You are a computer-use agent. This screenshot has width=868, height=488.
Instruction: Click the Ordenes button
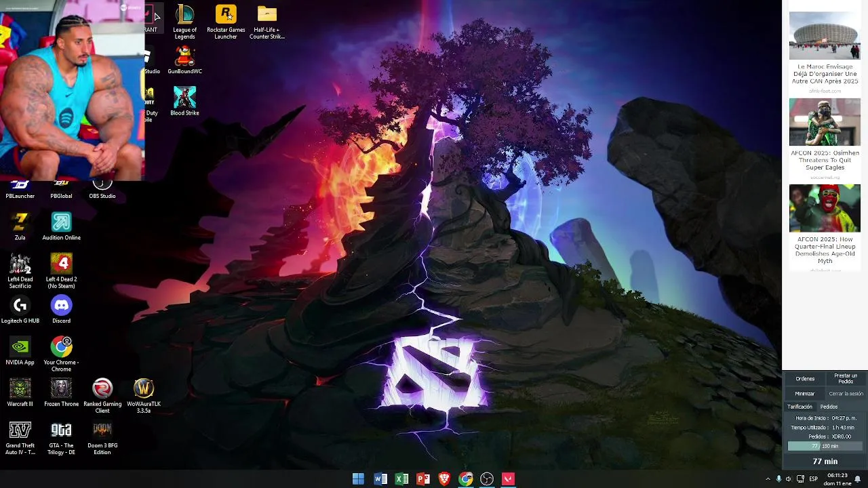coord(805,379)
